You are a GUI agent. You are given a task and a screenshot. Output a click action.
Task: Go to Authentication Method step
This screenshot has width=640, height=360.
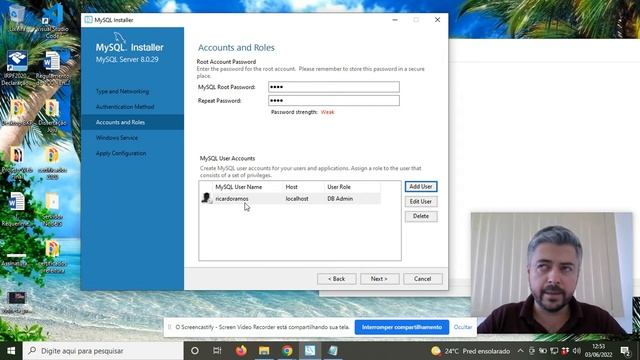point(125,107)
